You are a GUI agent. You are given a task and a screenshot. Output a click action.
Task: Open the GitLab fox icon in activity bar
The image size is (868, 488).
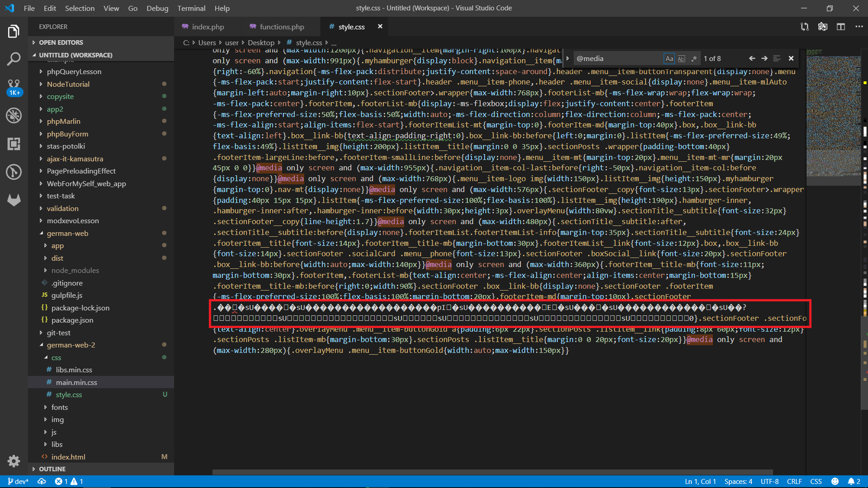pyautogui.click(x=14, y=200)
